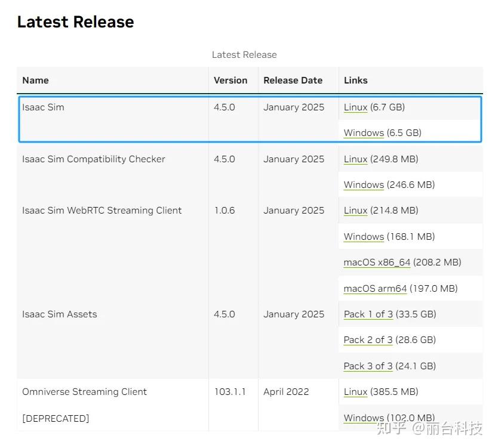Image resolution: width=495 pixels, height=448 pixels.
Task: Open the macOS x86_64 streaming client download
Action: click(376, 262)
